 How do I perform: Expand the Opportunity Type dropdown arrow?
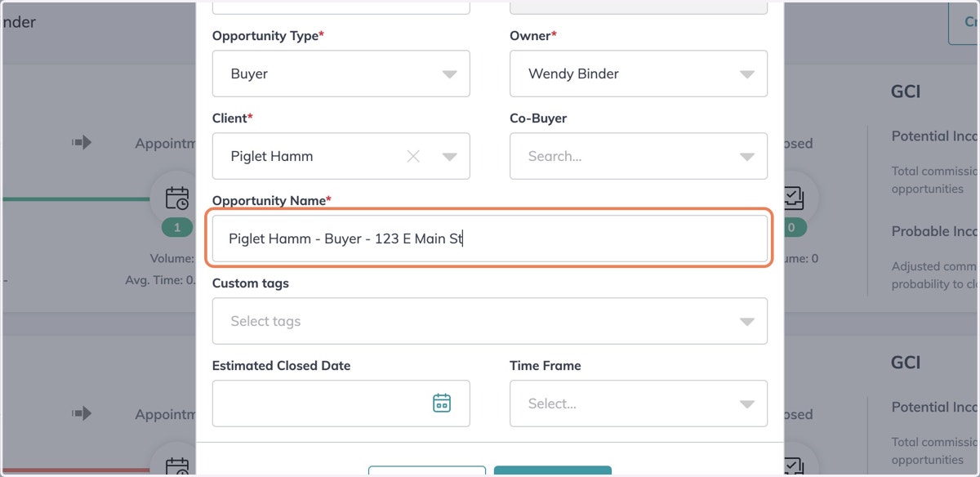tap(449, 74)
